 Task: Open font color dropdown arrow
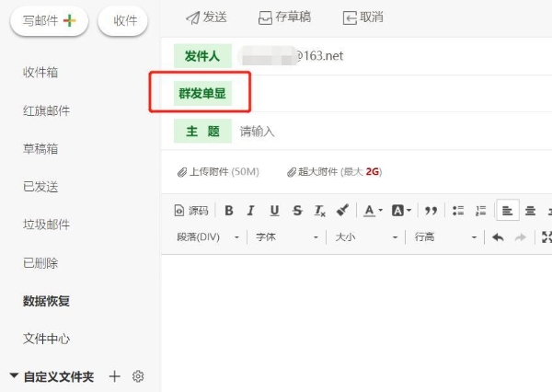[x=381, y=211]
